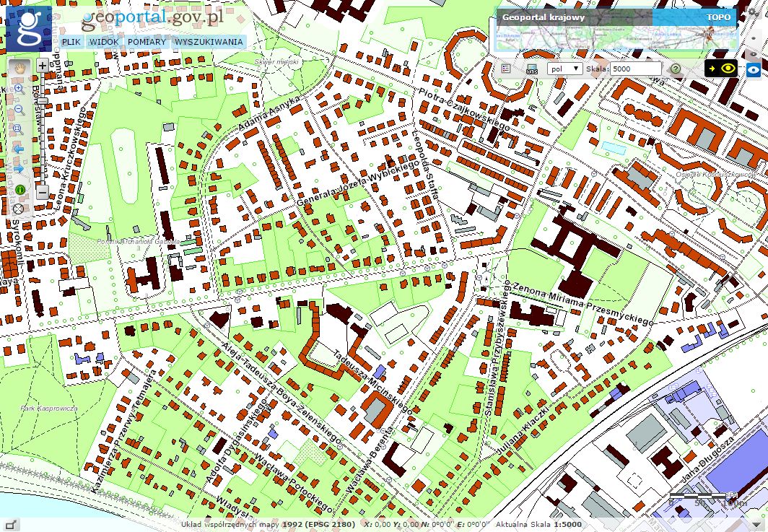This screenshot has height=532, width=768.
Task: Open the PLIK menu
Action: click(71, 42)
